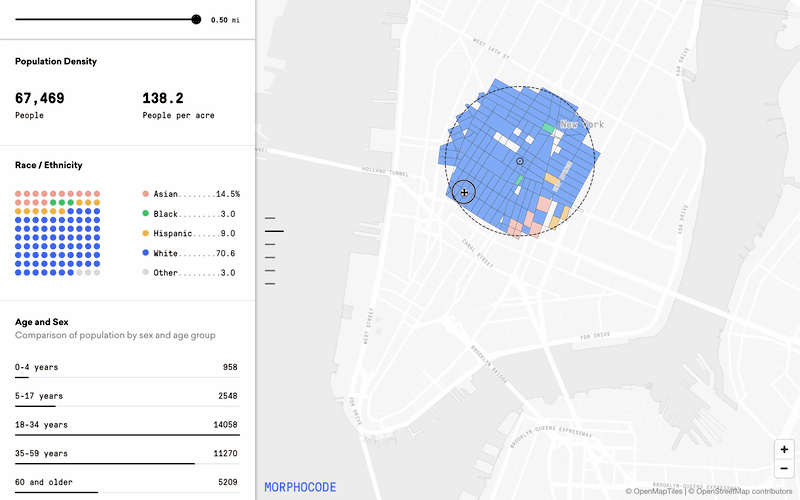The height and width of the screenshot is (500, 800).
Task: Click the radius slider handle at 0.50 mi
Action: point(196,19)
